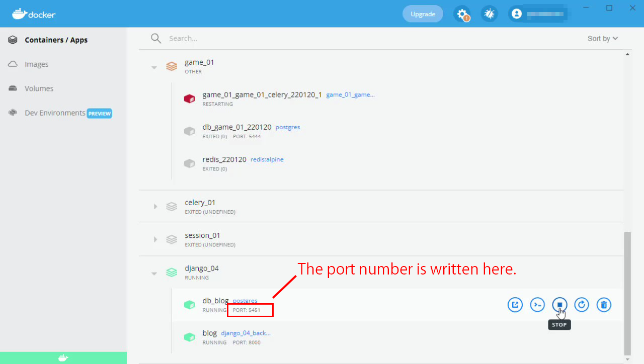Open the Sort by dropdown
The width and height of the screenshot is (644, 364).
603,39
